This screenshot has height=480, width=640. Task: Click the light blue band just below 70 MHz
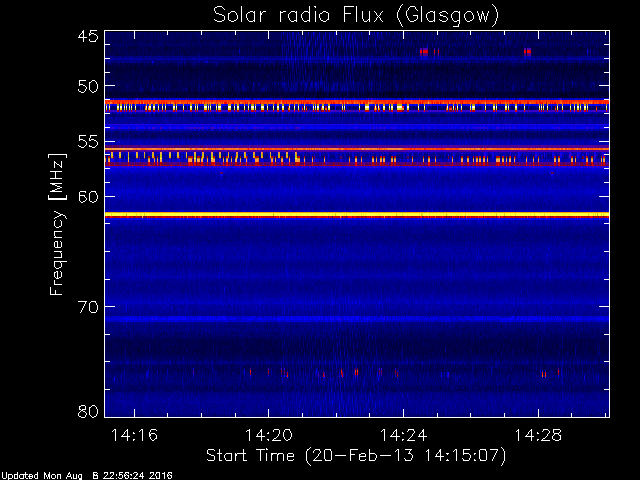coord(357,319)
